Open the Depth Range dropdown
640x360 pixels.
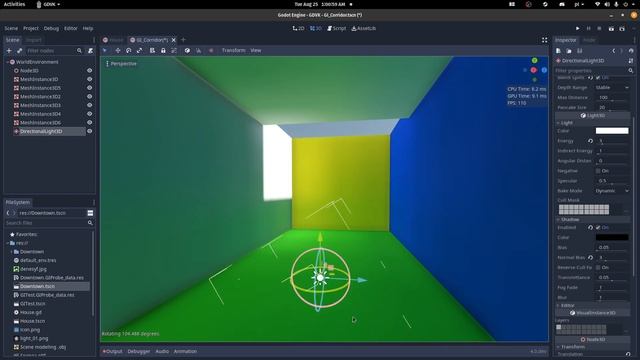point(611,87)
